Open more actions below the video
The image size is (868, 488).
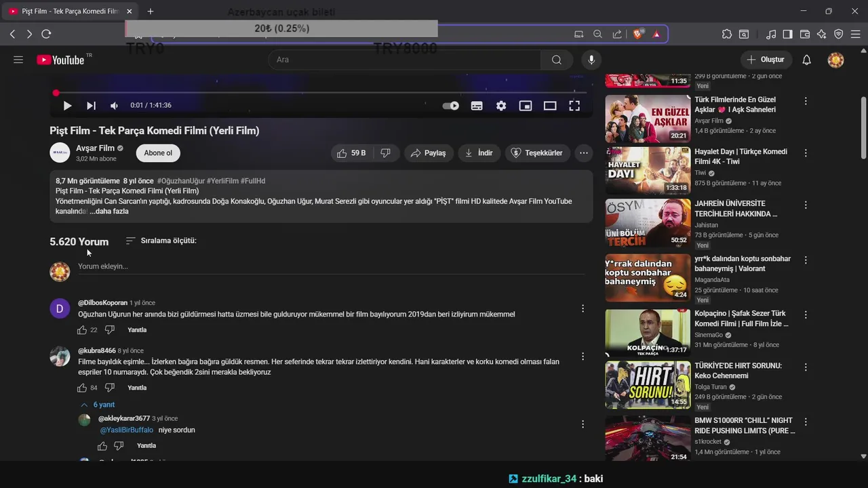click(584, 153)
